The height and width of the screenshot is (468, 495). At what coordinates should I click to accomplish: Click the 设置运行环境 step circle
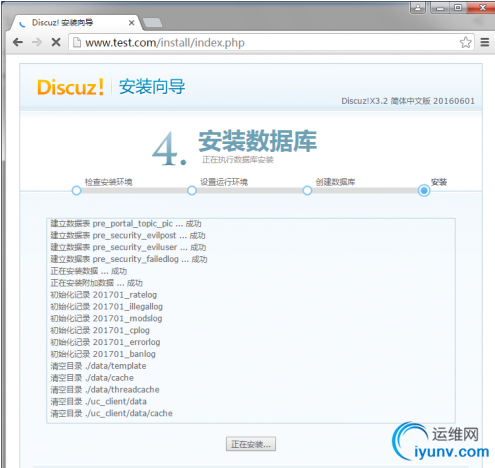pyautogui.click(x=192, y=191)
